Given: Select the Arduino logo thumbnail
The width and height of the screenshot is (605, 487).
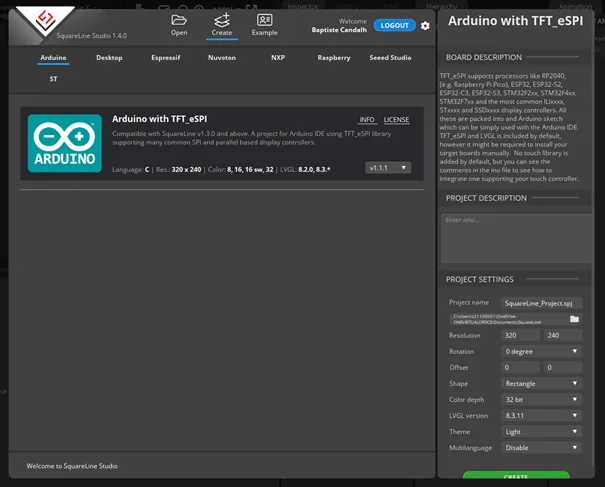Looking at the screenshot, I should coord(65,143).
